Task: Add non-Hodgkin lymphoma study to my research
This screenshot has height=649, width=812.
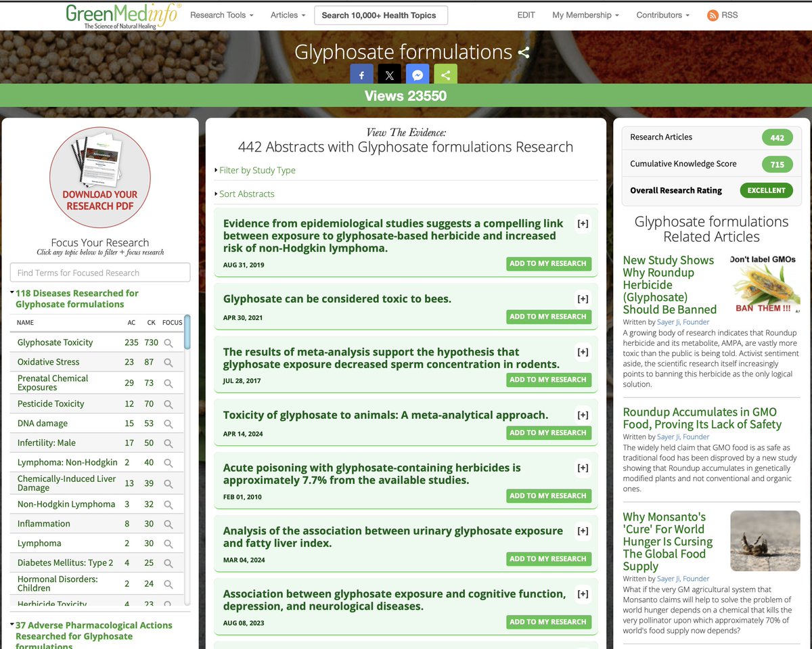Action: point(548,264)
